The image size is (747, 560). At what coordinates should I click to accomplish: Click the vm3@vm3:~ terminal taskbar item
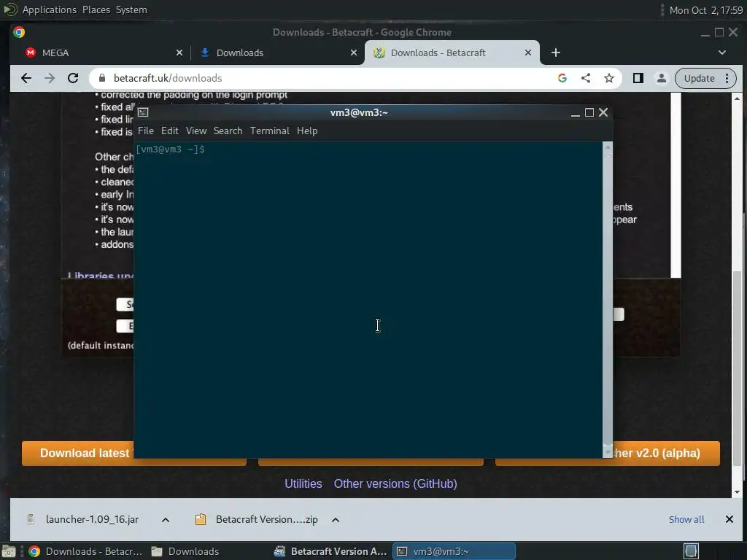click(454, 551)
